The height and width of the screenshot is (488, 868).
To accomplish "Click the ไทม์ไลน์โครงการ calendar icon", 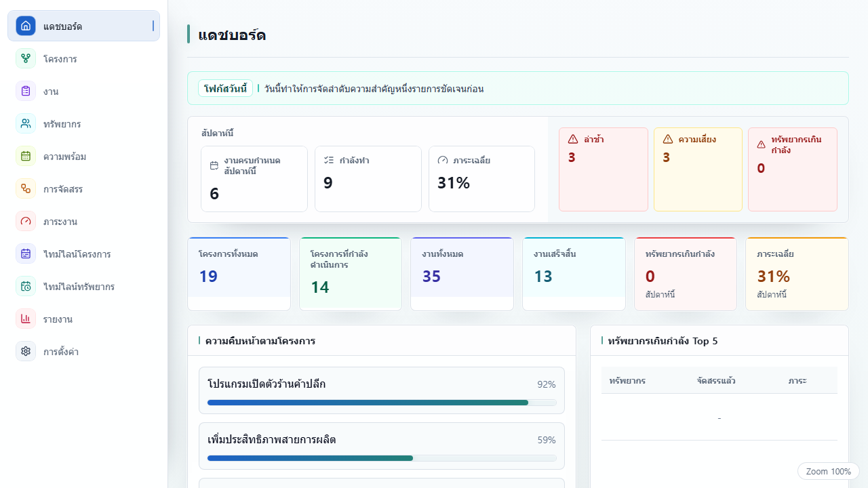I will pos(26,253).
